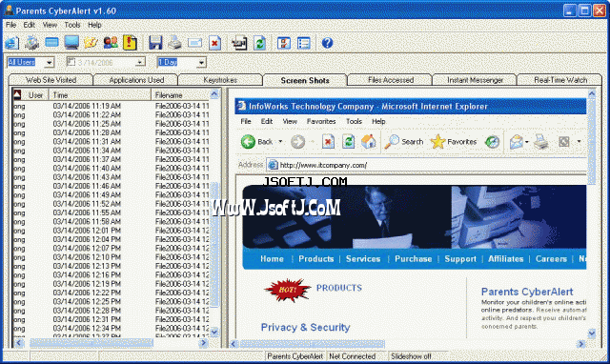This screenshot has height=364, width=610.
Task: Select the Screen Shots tab
Action: click(305, 80)
